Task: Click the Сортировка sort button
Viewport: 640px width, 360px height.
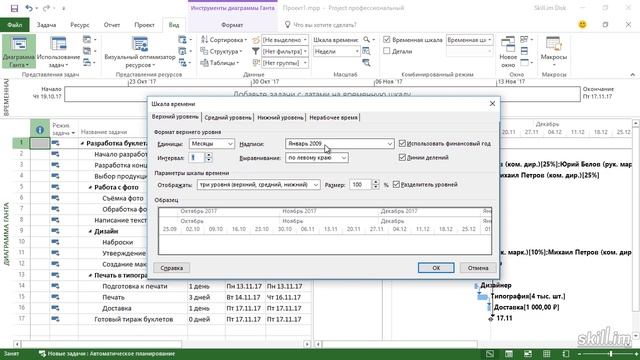Action: tap(224, 40)
